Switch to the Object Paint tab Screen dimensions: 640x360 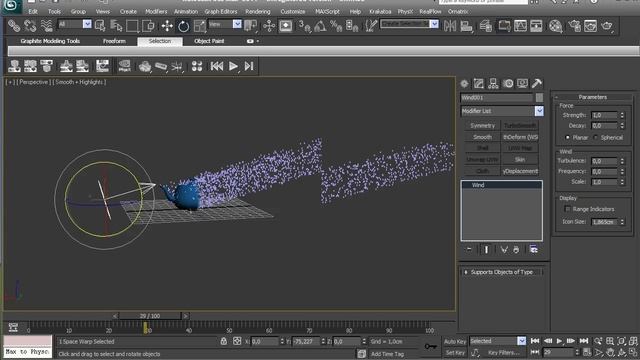209,41
